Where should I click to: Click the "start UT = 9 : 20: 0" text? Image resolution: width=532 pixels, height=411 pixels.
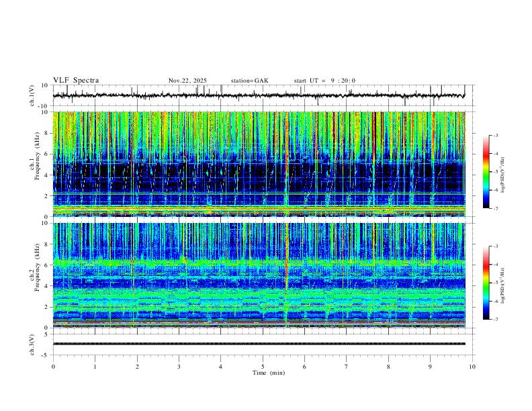(324, 81)
